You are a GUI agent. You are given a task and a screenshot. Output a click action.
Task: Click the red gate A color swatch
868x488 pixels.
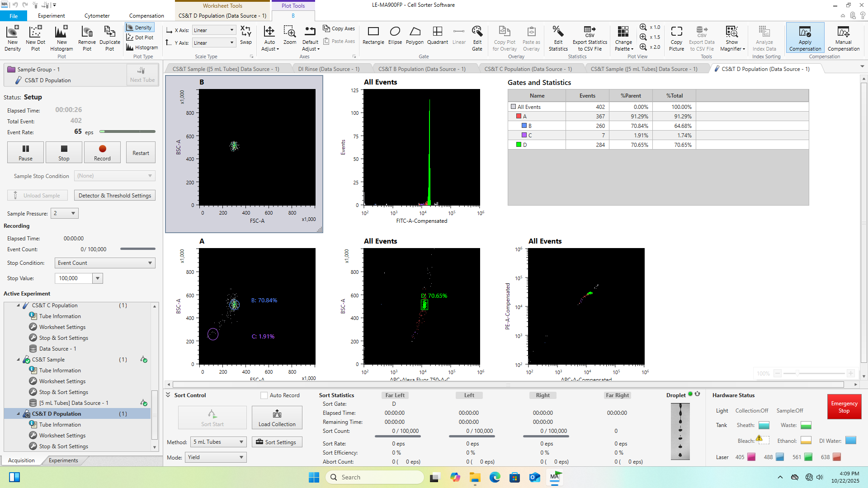pyautogui.click(x=519, y=117)
